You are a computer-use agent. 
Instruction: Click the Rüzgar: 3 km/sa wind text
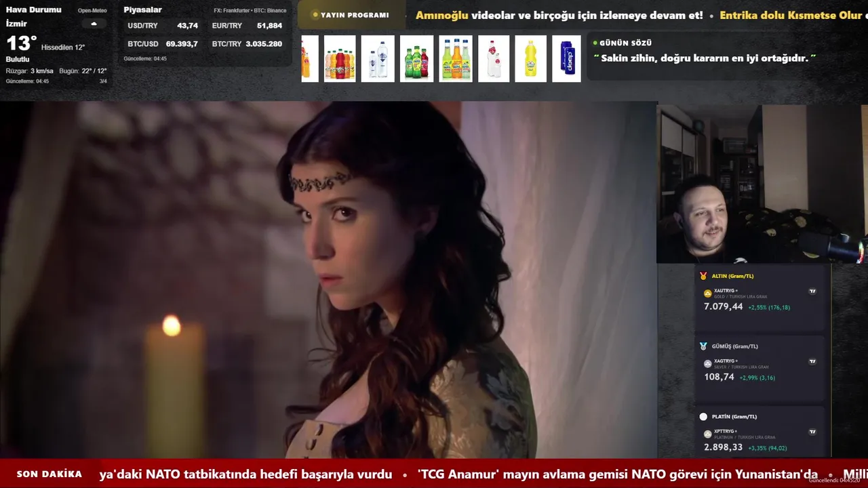29,71
